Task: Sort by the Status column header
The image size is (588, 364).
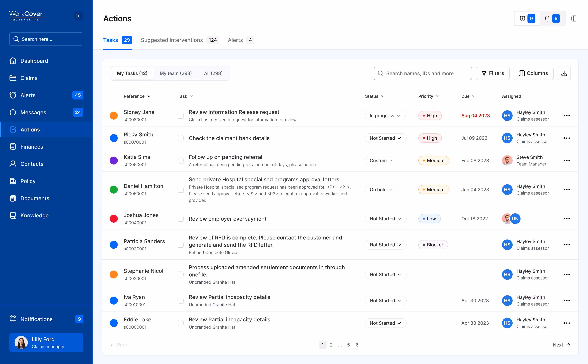Action: [x=375, y=96]
